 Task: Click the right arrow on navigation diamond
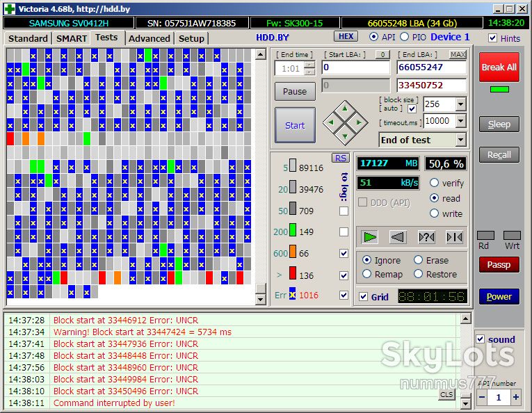tap(359, 122)
